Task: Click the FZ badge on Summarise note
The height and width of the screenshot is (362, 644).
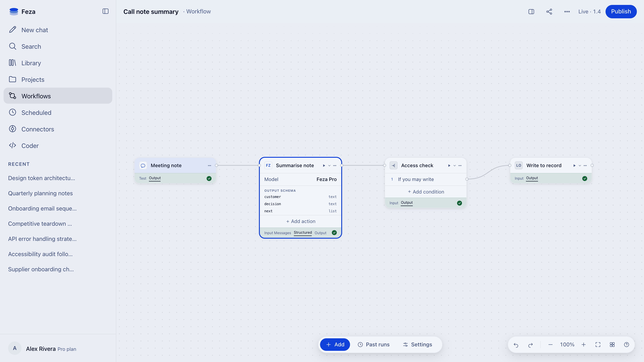Action: tap(268, 165)
